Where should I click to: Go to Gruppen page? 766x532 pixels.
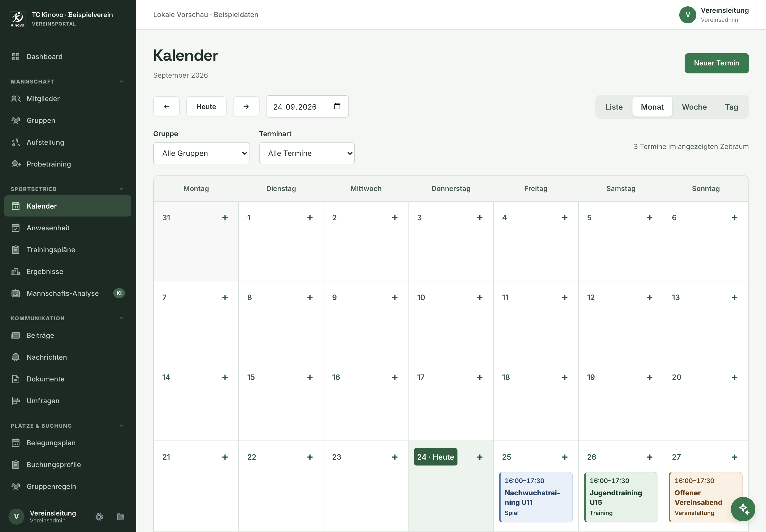click(68, 120)
